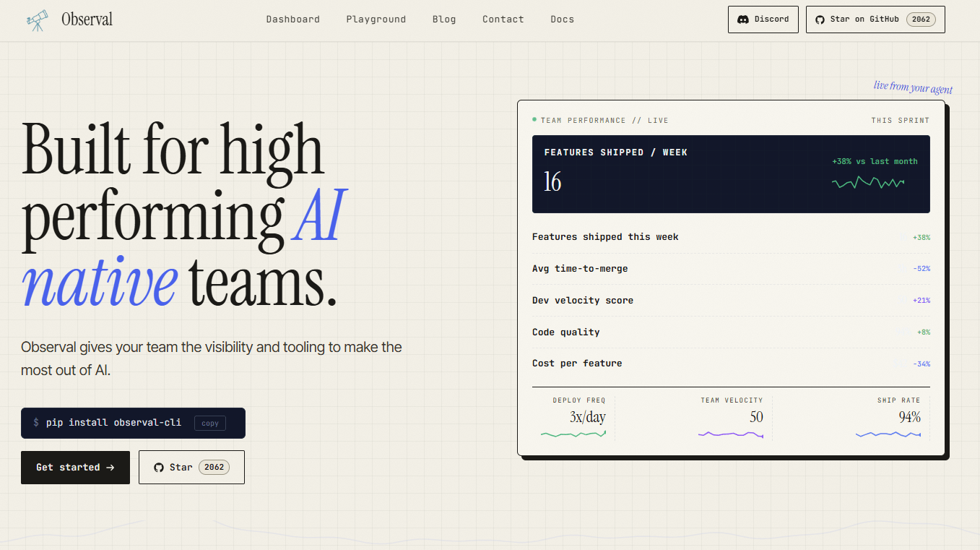This screenshot has width=980, height=550.
Task: Click the GitHub icon in hero Star button
Action: [x=159, y=468]
